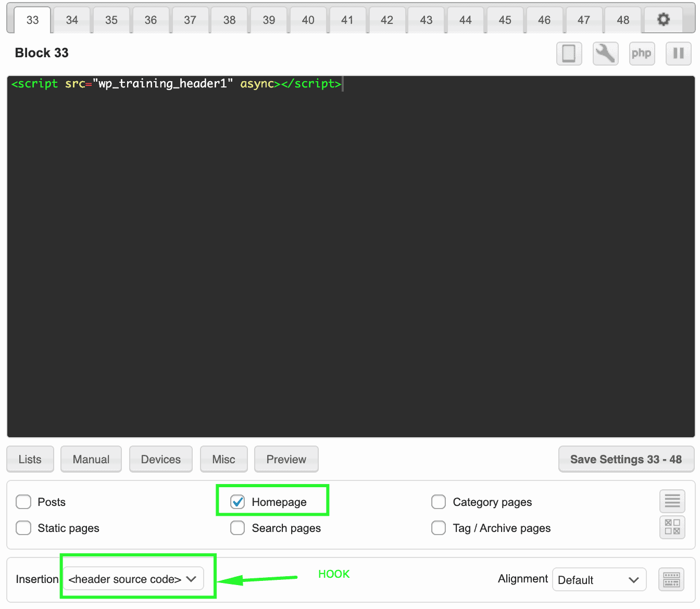Open the Misc settings button
700x609 pixels.
tap(224, 459)
